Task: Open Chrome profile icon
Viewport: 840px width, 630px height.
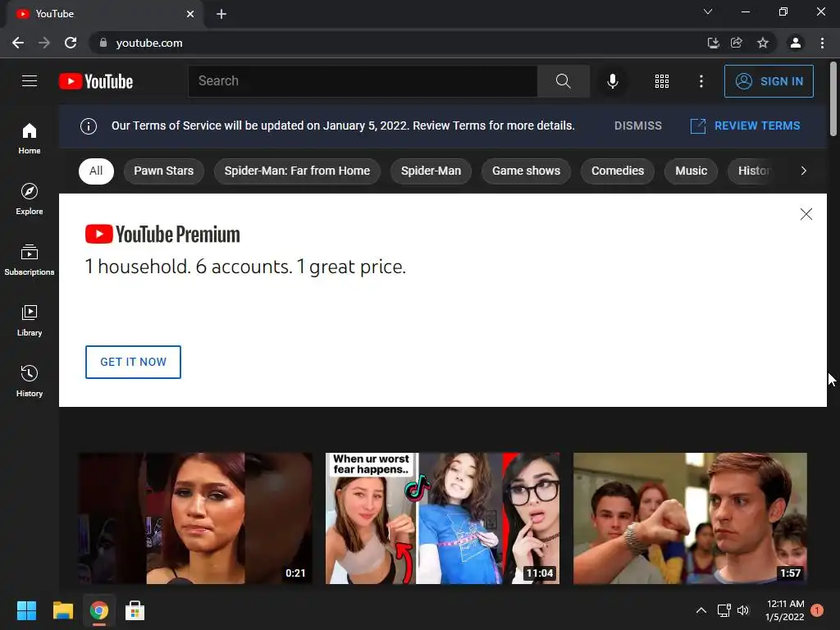Action: [x=796, y=43]
